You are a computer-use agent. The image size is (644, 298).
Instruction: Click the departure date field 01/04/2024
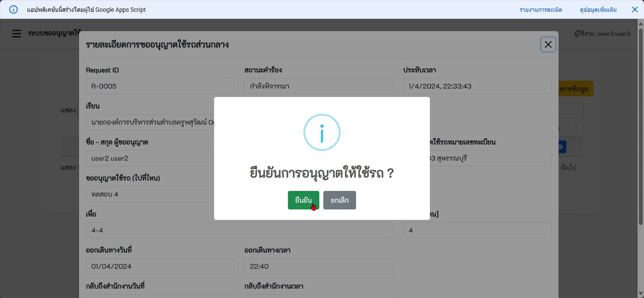coord(160,266)
